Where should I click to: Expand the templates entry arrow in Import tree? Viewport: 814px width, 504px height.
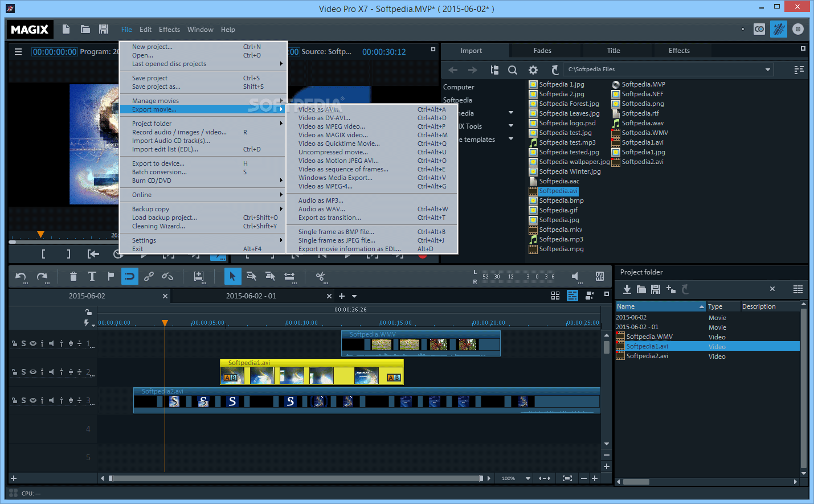(x=511, y=140)
